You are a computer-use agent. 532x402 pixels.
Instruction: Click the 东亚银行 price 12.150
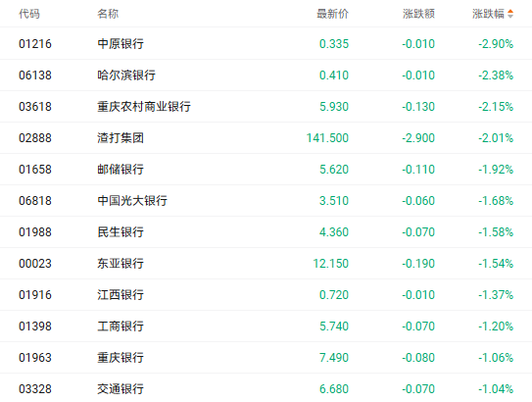point(331,264)
